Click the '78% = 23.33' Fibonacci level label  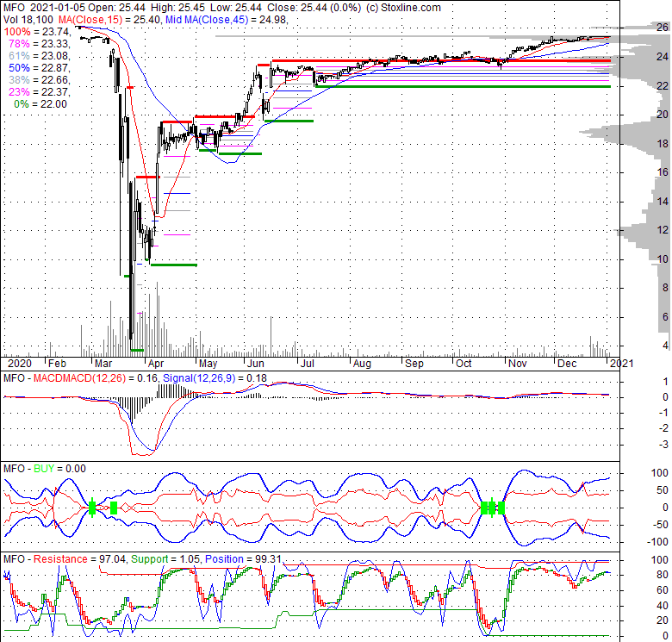[40, 44]
